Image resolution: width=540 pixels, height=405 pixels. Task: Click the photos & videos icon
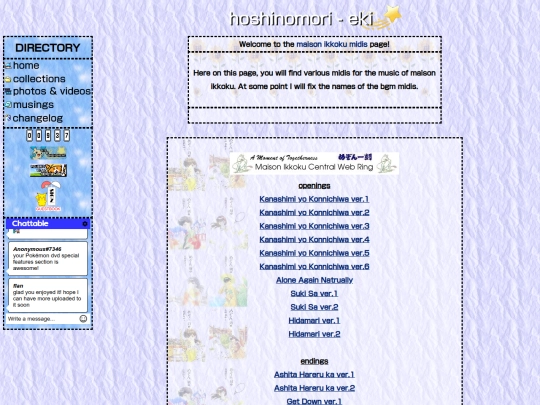tap(8, 92)
